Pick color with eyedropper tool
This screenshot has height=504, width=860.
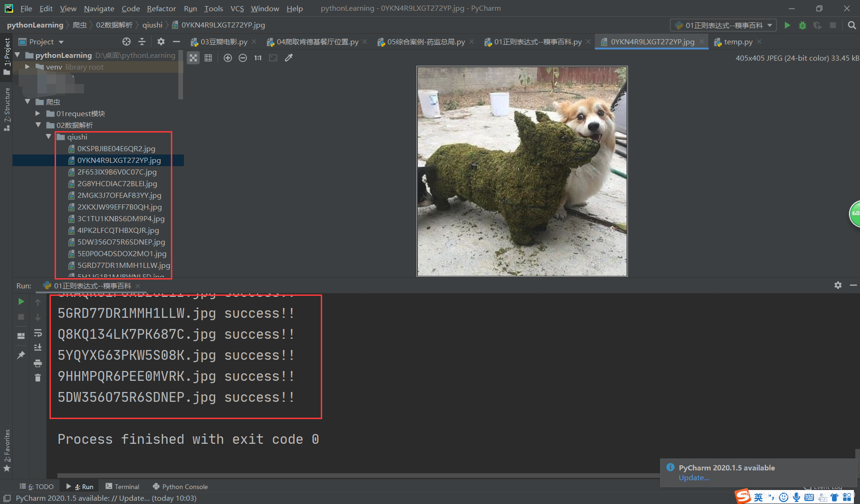(x=289, y=58)
